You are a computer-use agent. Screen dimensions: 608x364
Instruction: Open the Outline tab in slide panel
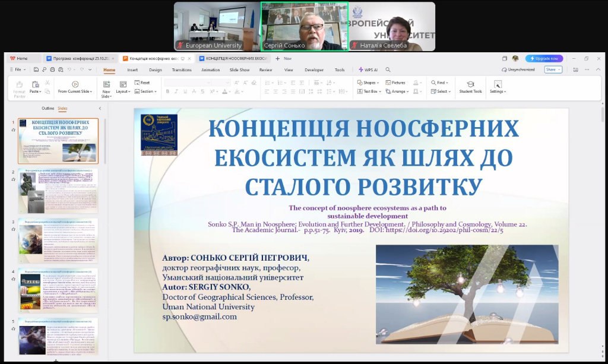pos(47,108)
